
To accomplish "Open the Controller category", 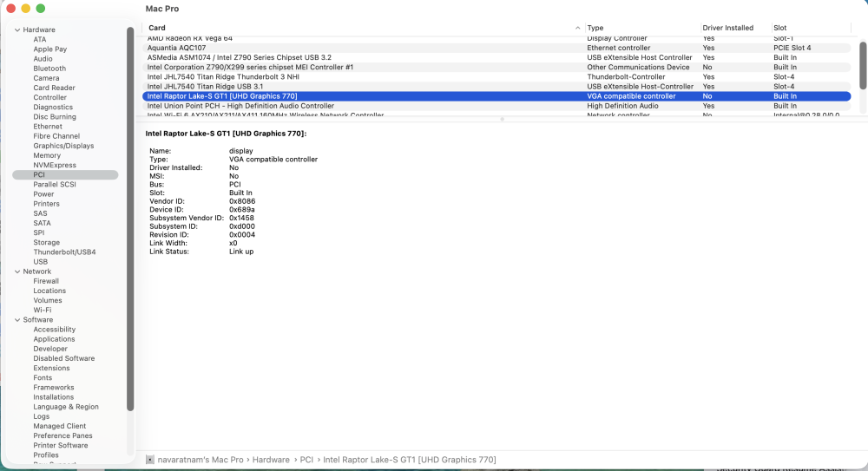I will click(x=49, y=97).
